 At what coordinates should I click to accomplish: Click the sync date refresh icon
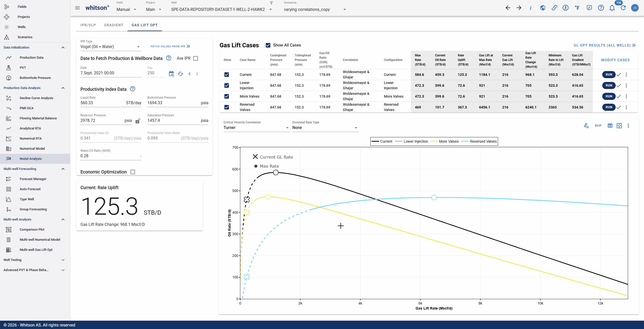[x=180, y=74]
